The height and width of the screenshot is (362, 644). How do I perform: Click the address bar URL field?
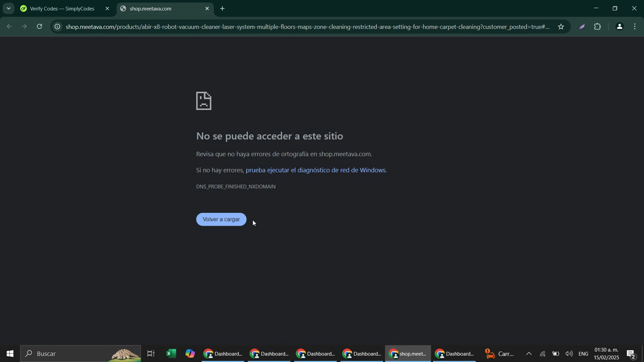tap(307, 27)
